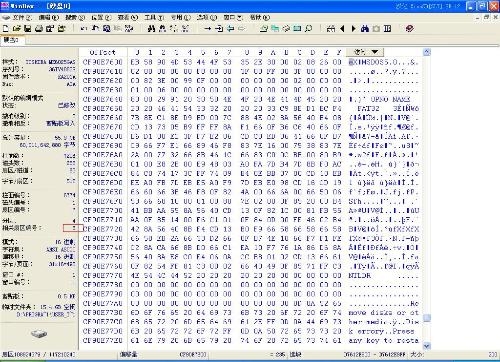Click the Go To Offset arrow icon
The image size is (500, 362).
pos(208,29)
